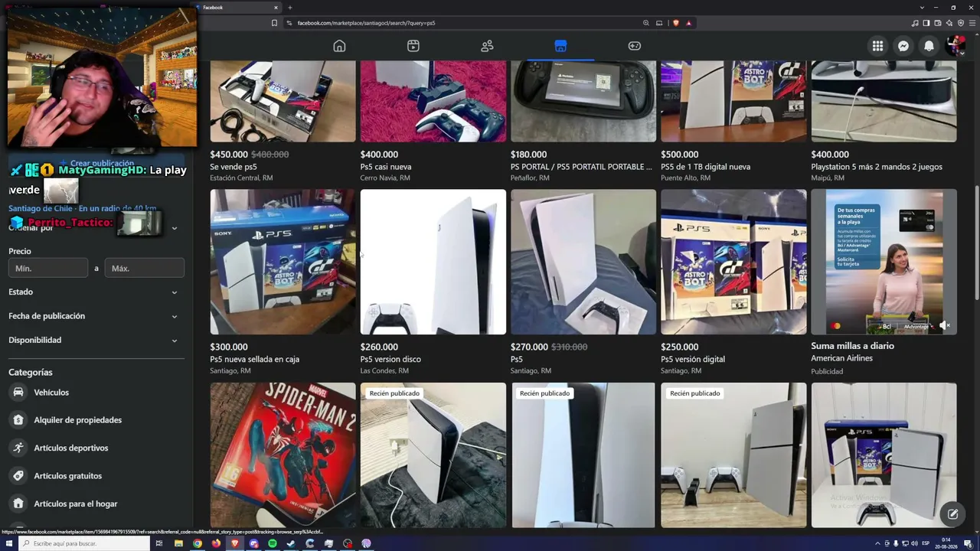Click the Windows taskbar search box
The width and height of the screenshot is (980, 551).
84,543
